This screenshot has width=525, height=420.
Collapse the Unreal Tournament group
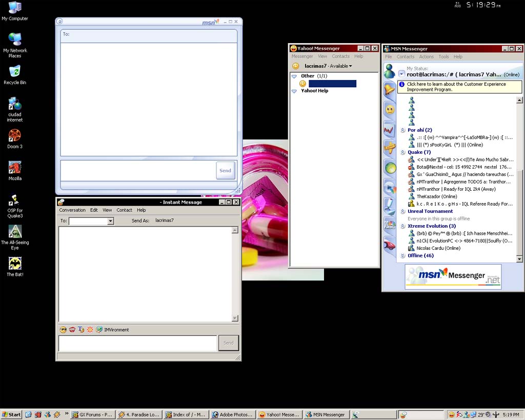403,211
